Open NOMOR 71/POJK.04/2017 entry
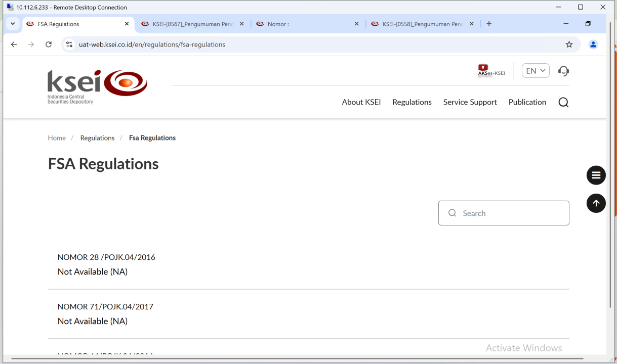617x364 pixels. coord(105,307)
